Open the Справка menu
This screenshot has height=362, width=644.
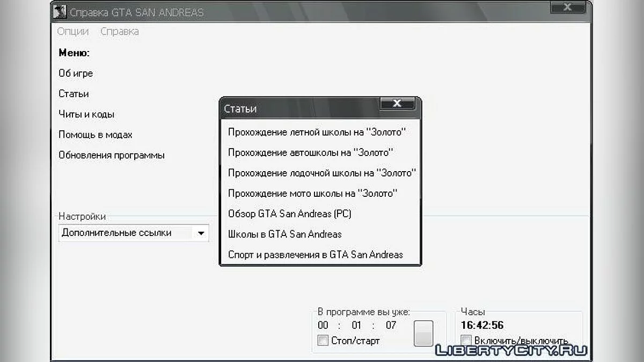point(120,31)
